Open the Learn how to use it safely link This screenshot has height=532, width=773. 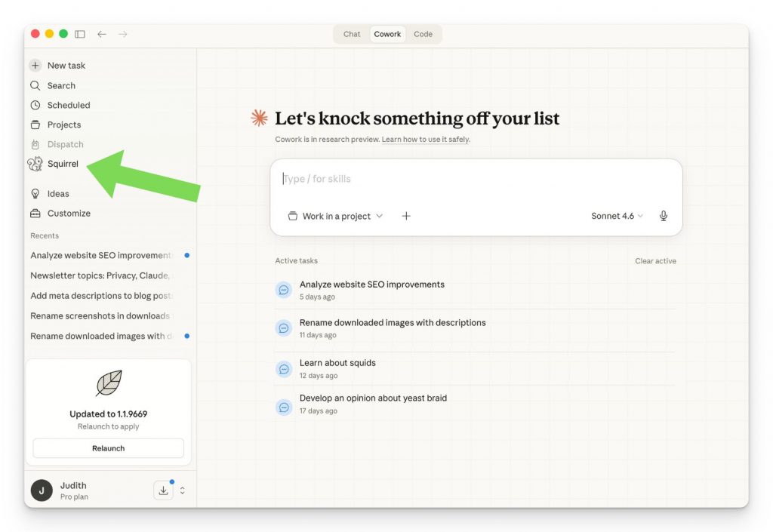pyautogui.click(x=426, y=140)
